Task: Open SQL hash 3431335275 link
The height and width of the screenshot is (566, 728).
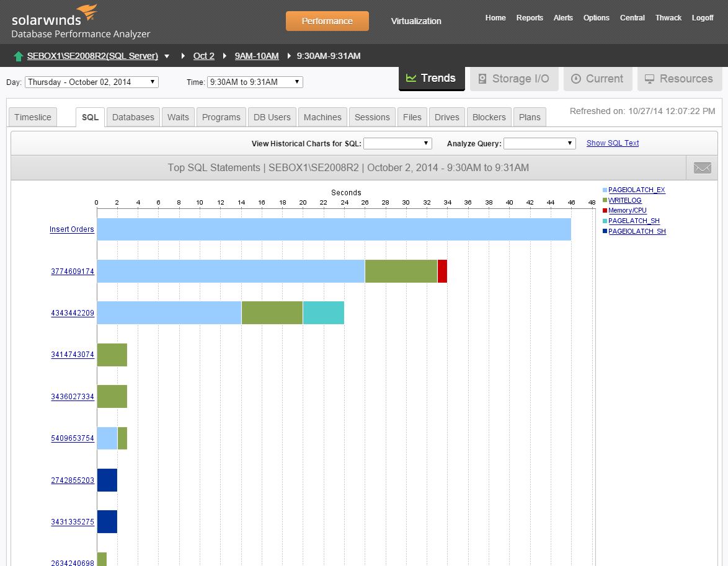Action: [73, 522]
